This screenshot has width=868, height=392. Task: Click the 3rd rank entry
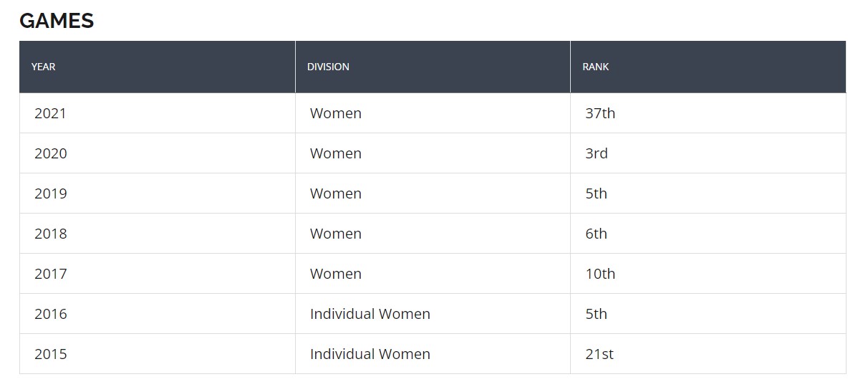tap(597, 153)
